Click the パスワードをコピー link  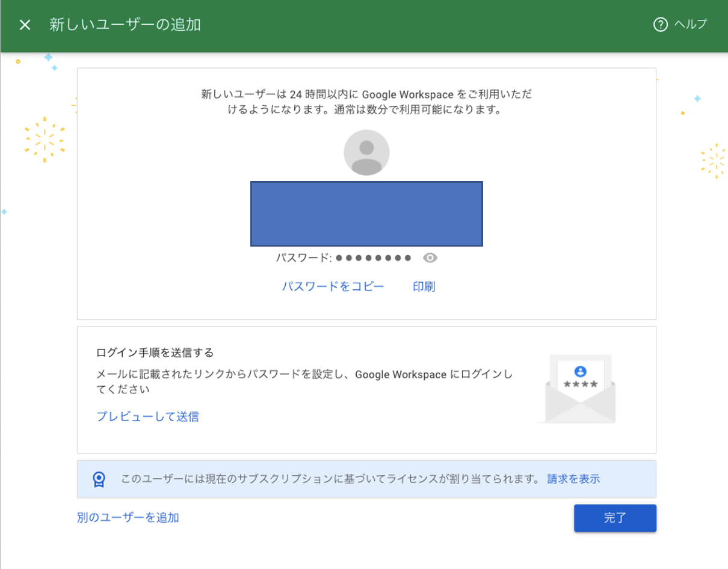[333, 286]
